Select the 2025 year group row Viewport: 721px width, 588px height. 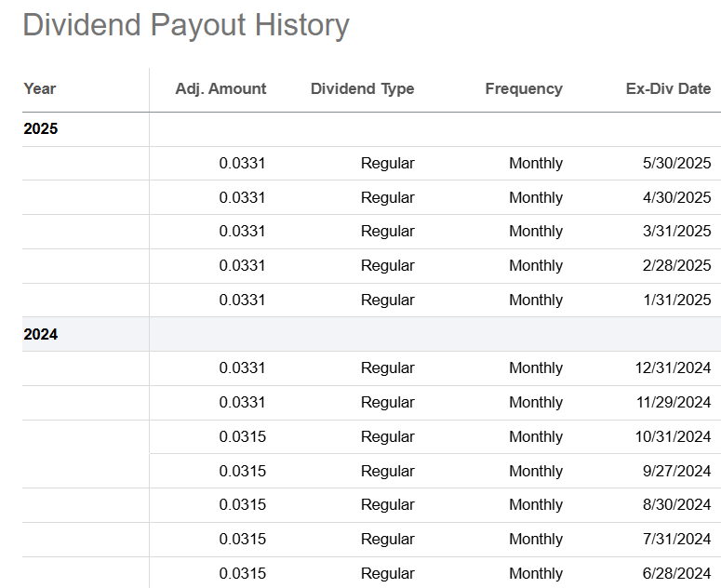point(41,129)
